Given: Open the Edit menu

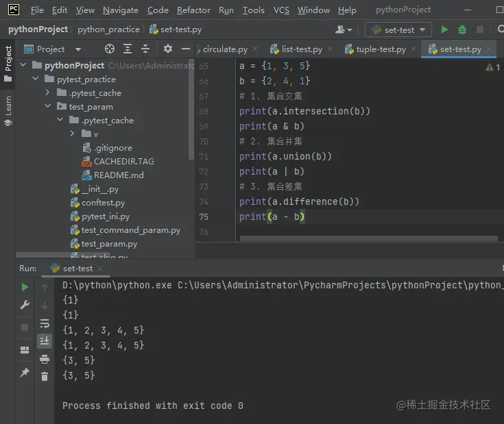Looking at the screenshot, I should pyautogui.click(x=60, y=10).
